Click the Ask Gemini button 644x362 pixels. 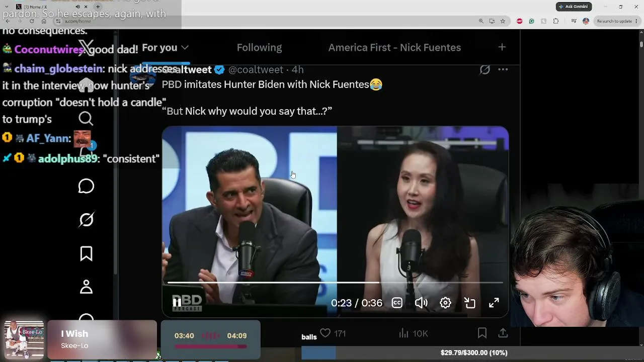point(574,7)
